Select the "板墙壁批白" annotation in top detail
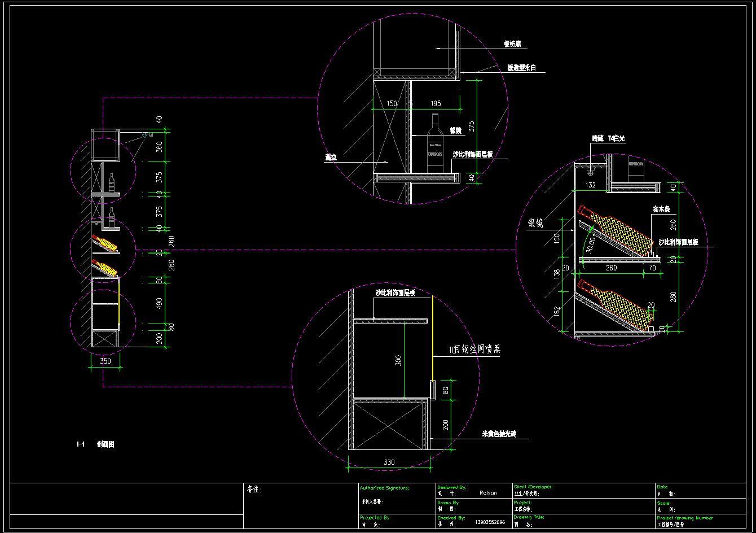The image size is (756, 533). 521,68
